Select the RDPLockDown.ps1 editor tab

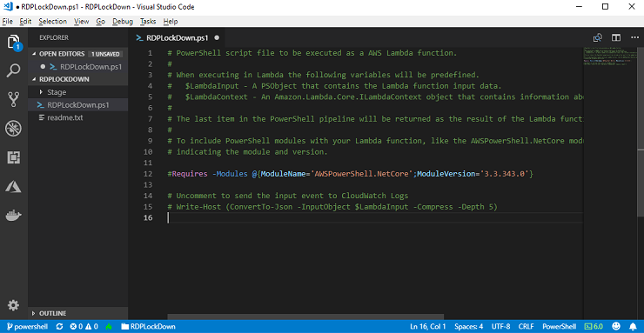[x=178, y=37]
